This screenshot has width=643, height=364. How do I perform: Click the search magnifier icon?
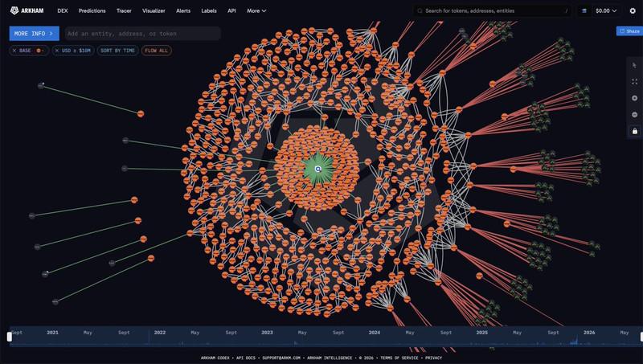point(420,10)
